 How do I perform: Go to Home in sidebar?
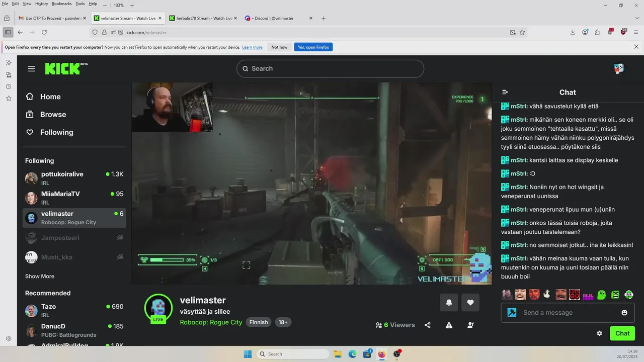point(50,97)
